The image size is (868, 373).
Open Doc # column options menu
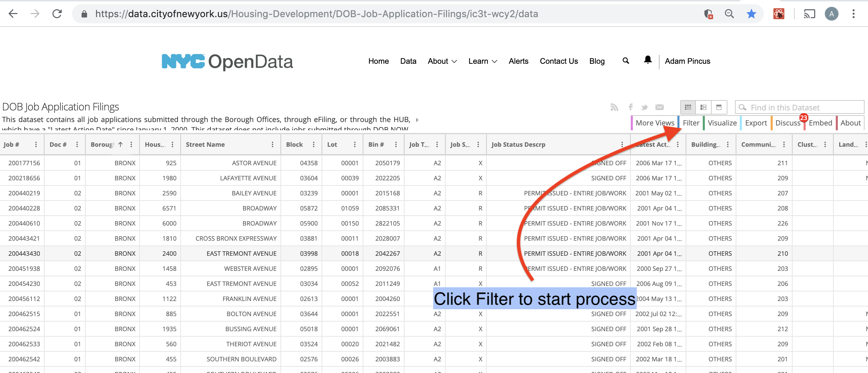(77, 144)
